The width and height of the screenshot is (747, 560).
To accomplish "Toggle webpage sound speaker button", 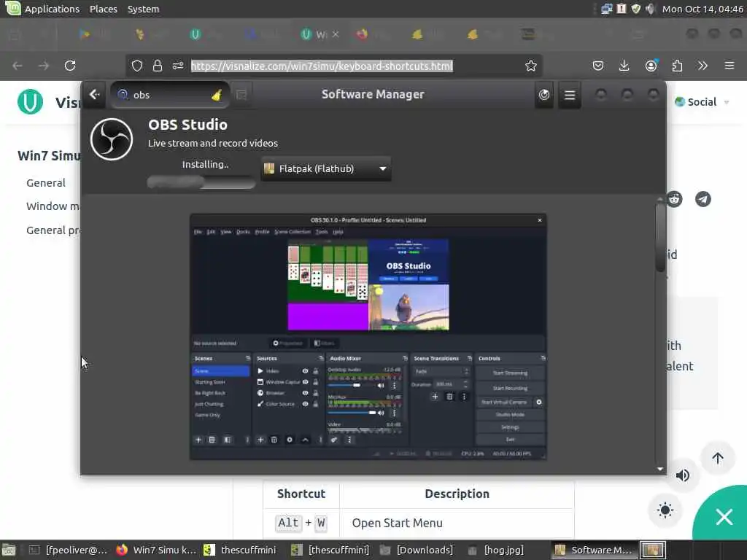I will 683,475.
